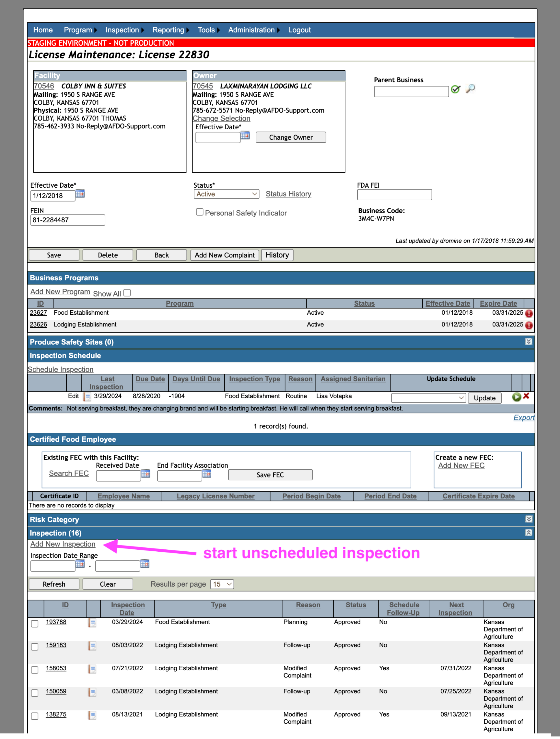Click red alert icon for Food Establishment program
The width and height of the screenshot is (560, 739).
pyautogui.click(x=529, y=313)
